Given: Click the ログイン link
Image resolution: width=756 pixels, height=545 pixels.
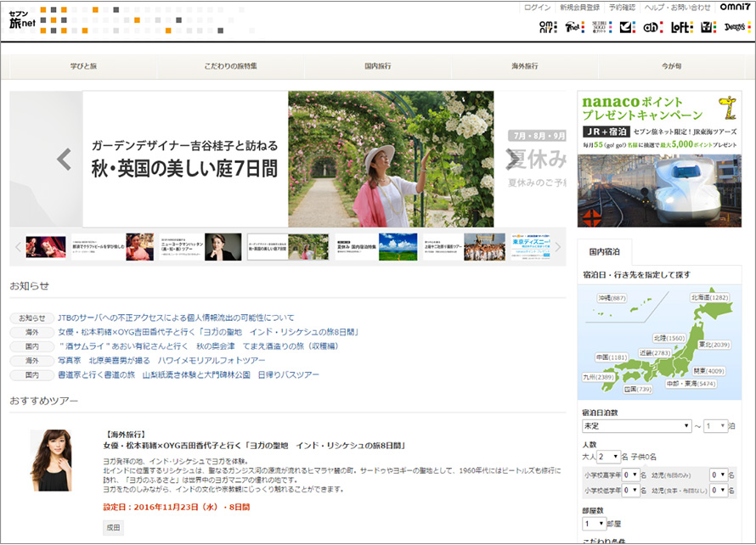Looking at the screenshot, I should 537,8.
